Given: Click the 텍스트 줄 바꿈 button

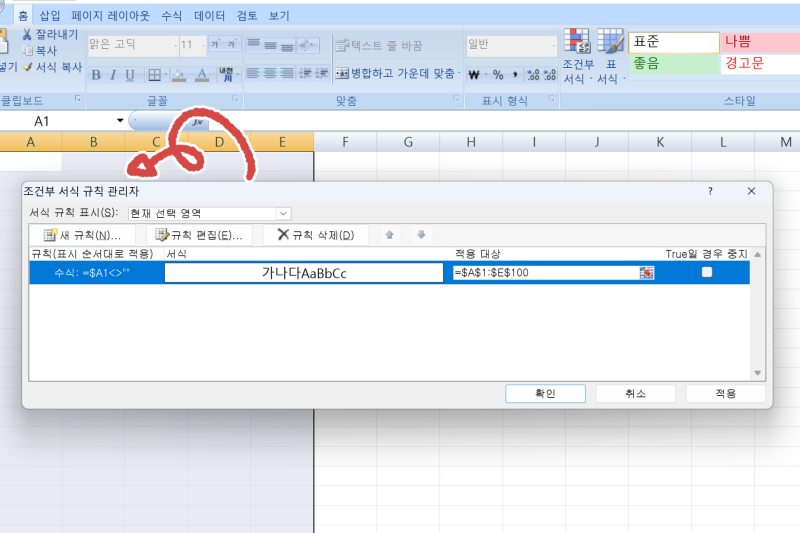Looking at the screenshot, I should pos(379,45).
